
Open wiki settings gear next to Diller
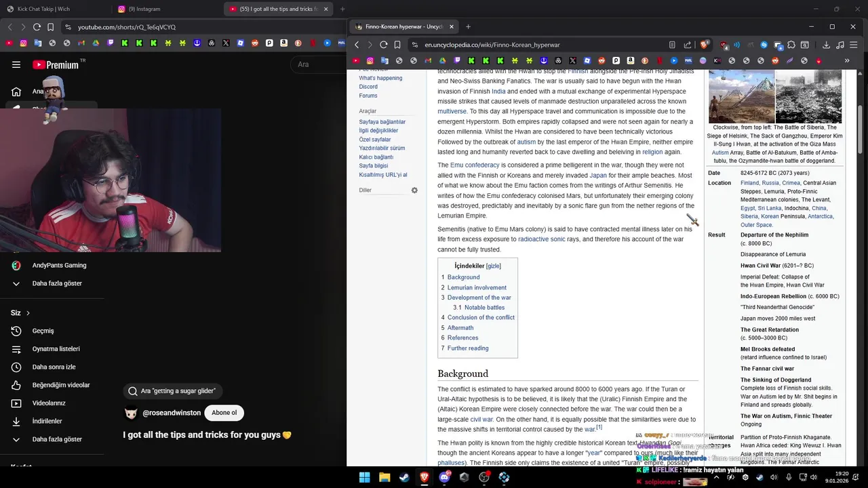[x=414, y=190]
